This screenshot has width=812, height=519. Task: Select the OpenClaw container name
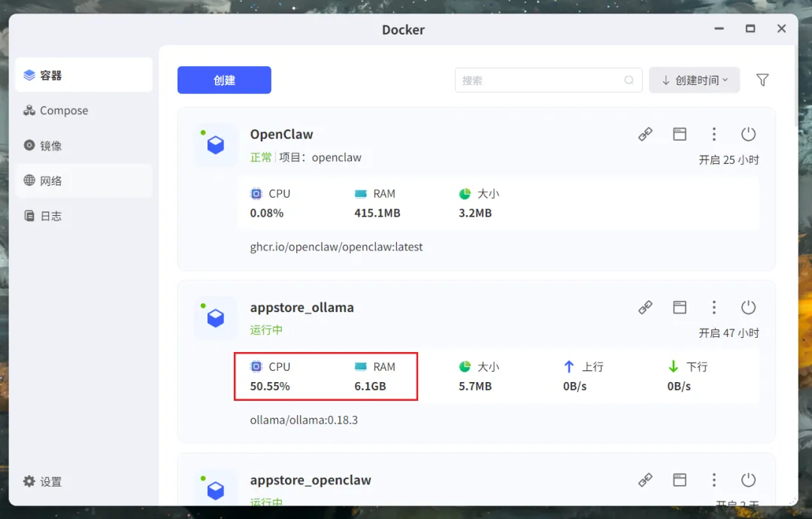[281, 134]
